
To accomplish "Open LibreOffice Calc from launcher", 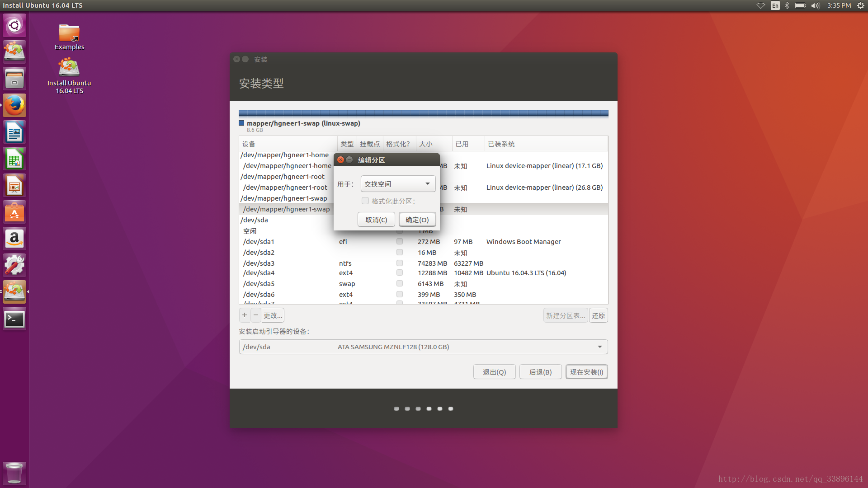I will click(14, 159).
